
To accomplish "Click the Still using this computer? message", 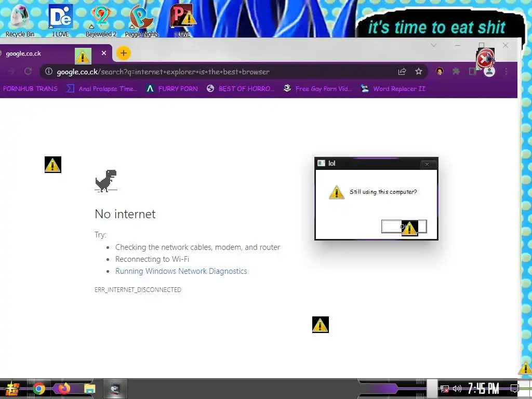I will (383, 192).
